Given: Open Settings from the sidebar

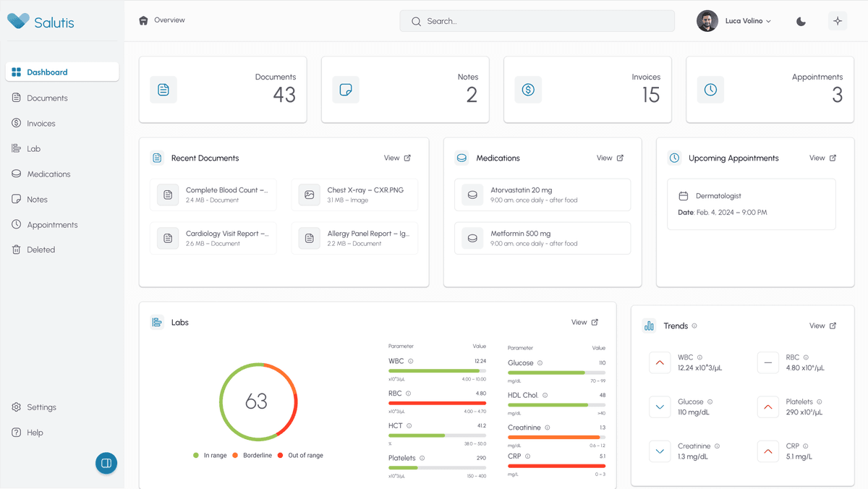Looking at the screenshot, I should [x=35, y=407].
